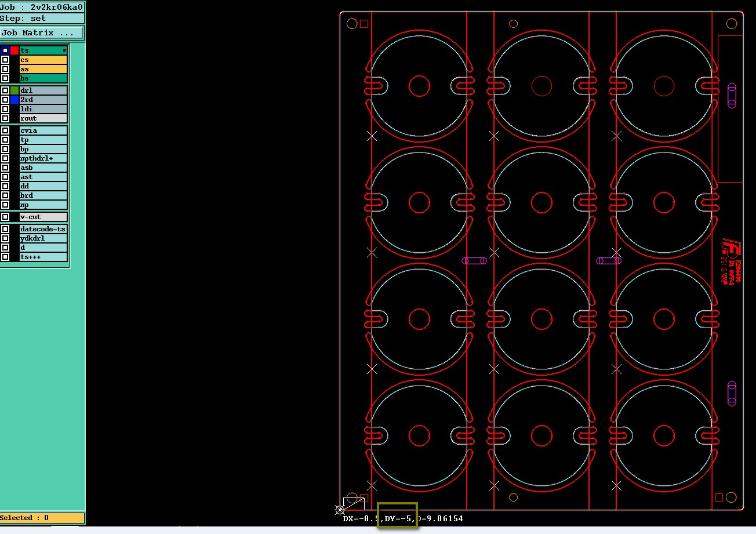The image size is (756, 534).
Task: Toggle the drl layer checkbox
Action: pos(5,90)
